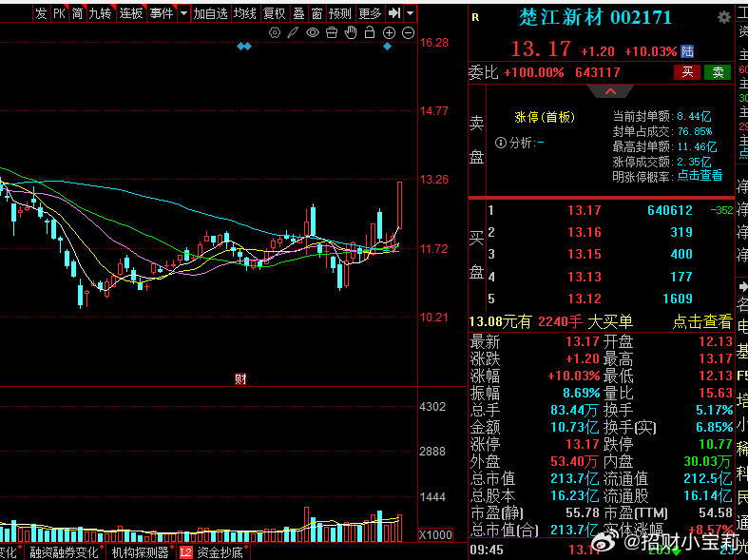748x560 pixels.
Task: Click the 16.28 price axis label
Action: [x=434, y=43]
